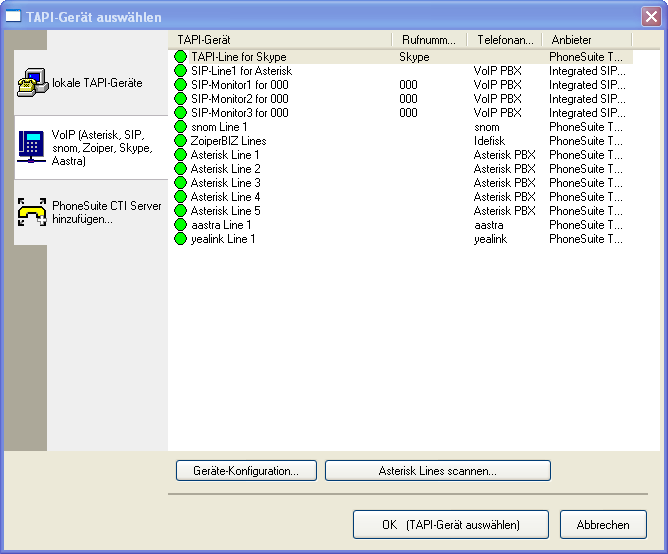This screenshot has height=554, width=668.
Task: Click green status icon of TAPI-Line for Skype
Action: [181, 57]
